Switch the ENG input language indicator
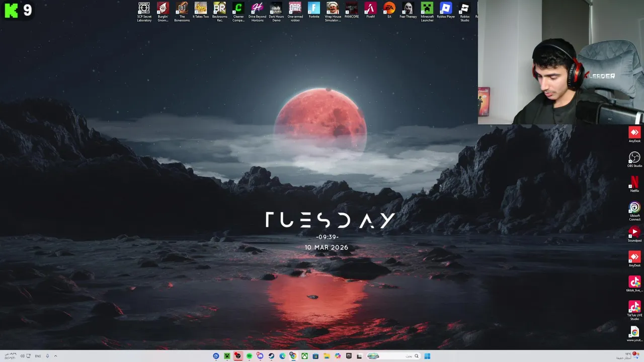 (x=38, y=356)
